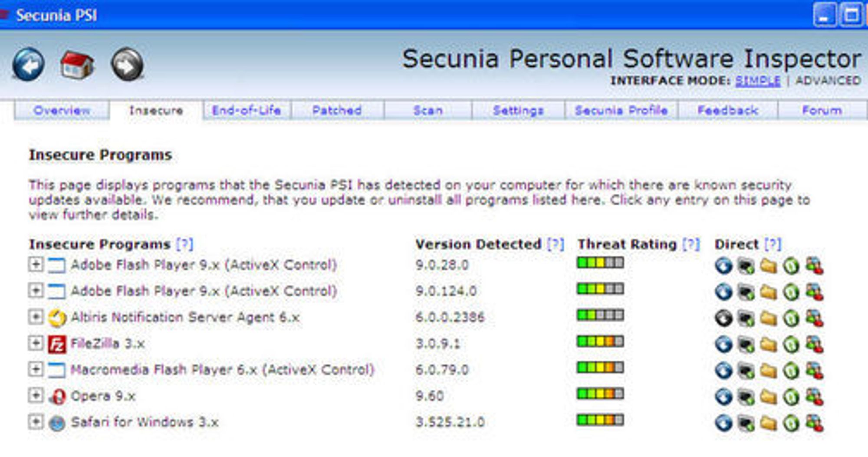Click the green info icon for Adobe Flash Player 9.0.124.0
Viewport: 868px width, 457px height.
791,292
